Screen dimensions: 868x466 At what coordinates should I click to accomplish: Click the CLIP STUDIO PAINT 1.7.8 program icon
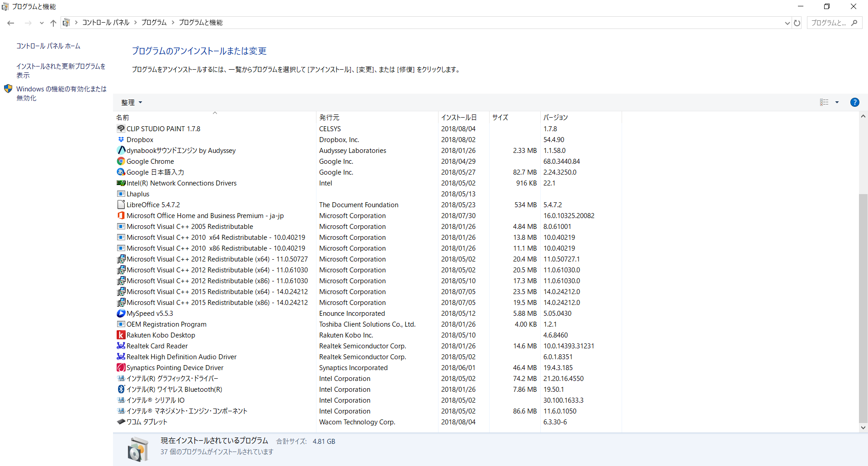coord(121,129)
